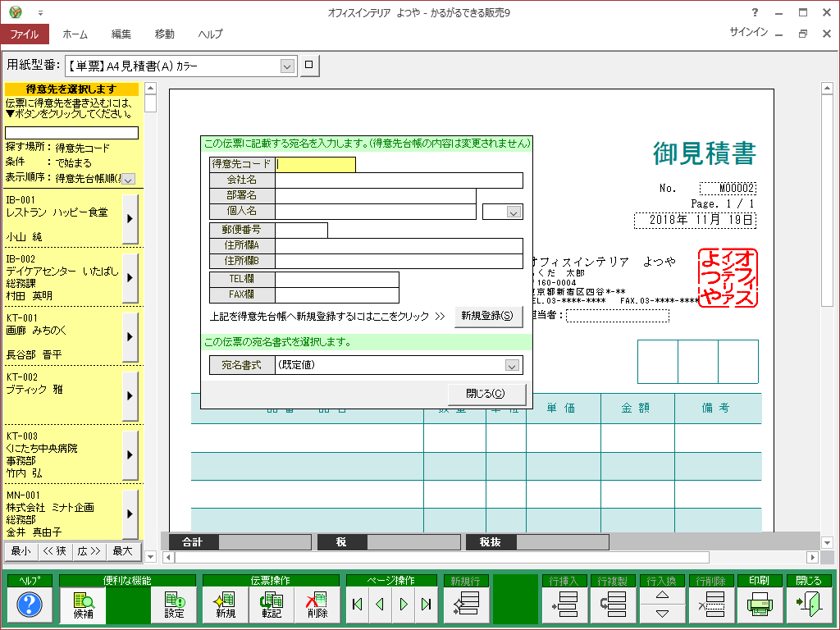
Task: Jump to the last page
Action: (426, 605)
